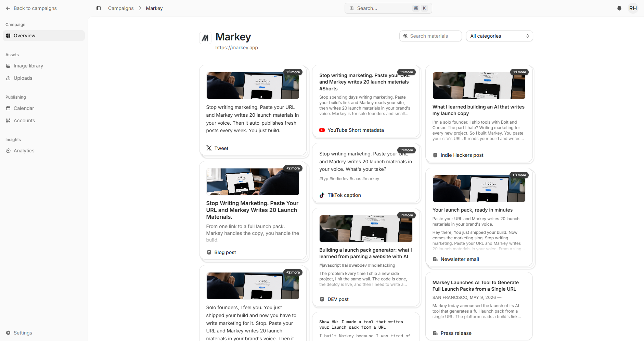Screen dimensions: 644x341
Task: Click the DEV post document icon
Action: tap(322, 299)
